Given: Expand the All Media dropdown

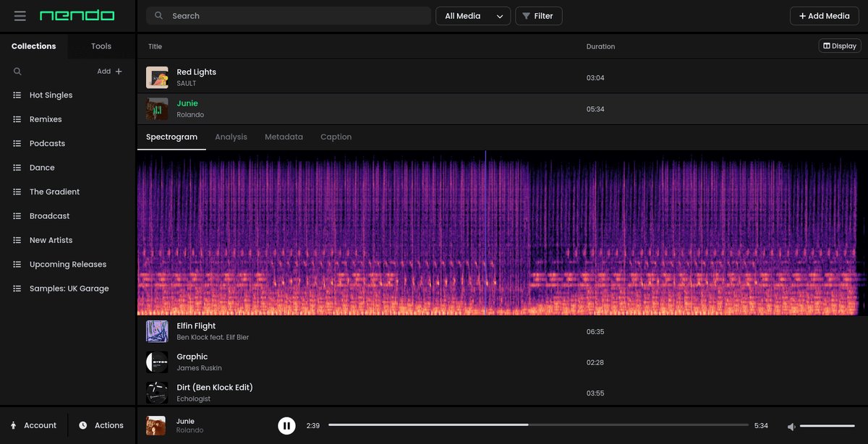Looking at the screenshot, I should (472, 16).
